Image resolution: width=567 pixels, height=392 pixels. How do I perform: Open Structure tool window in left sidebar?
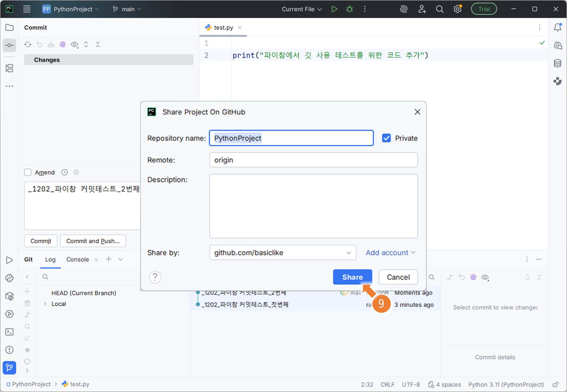[9, 68]
